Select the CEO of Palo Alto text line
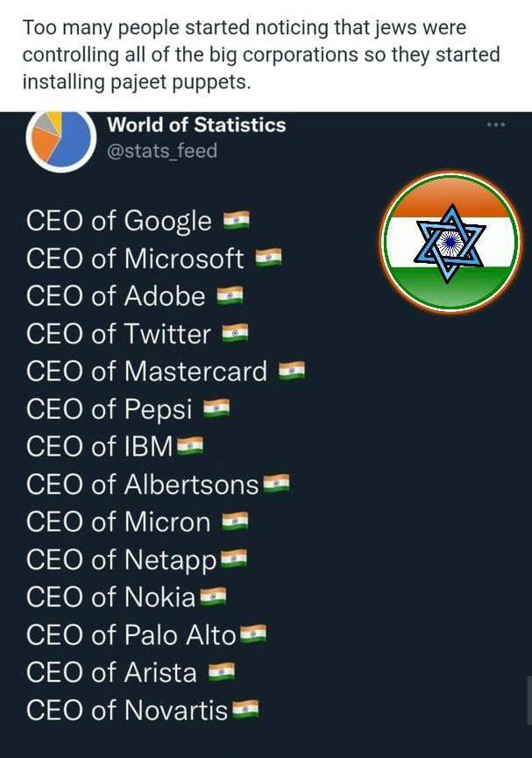532x758 pixels. tap(146, 634)
